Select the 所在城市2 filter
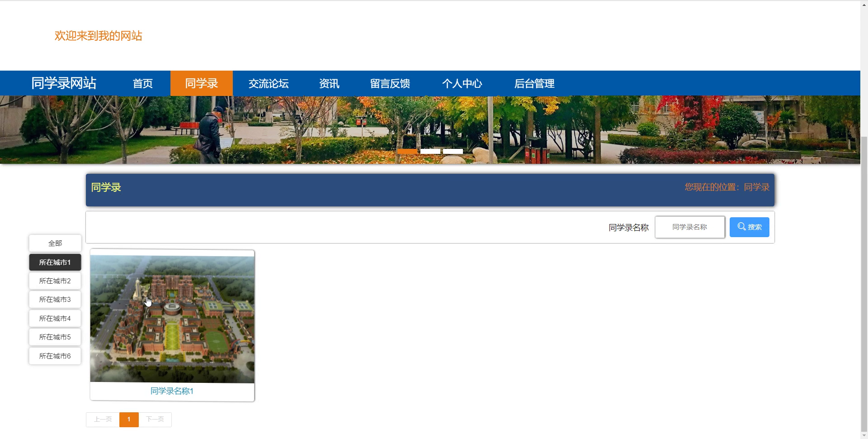This screenshot has height=439, width=868. tap(55, 281)
